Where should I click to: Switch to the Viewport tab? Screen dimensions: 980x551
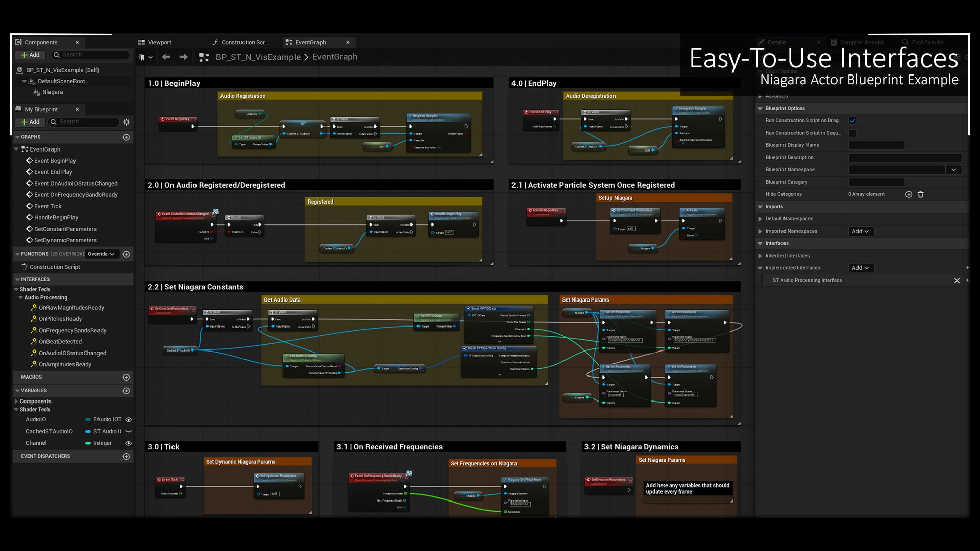click(159, 42)
